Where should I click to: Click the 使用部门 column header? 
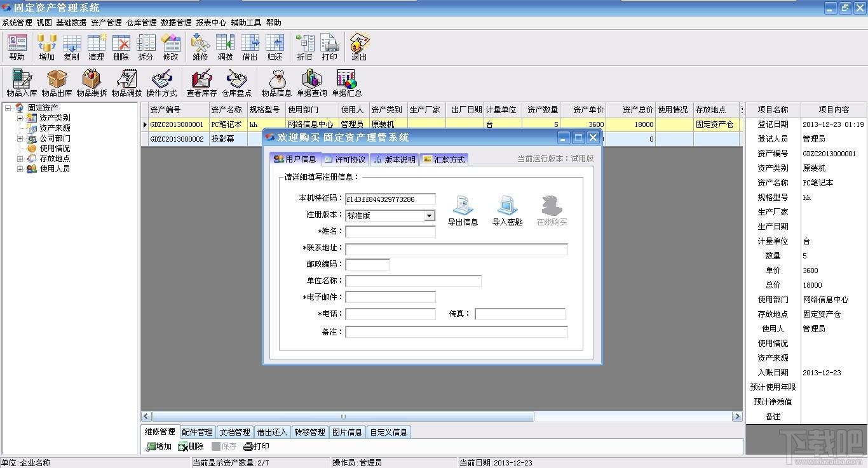312,109
